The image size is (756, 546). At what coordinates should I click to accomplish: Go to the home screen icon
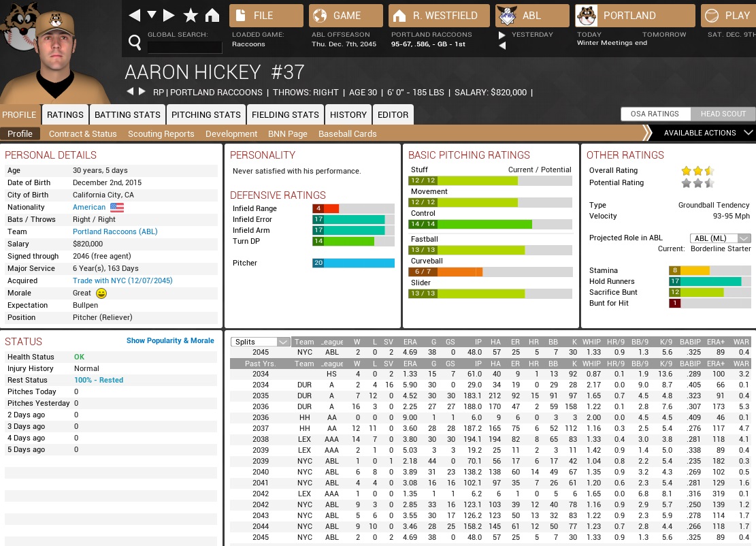[212, 15]
